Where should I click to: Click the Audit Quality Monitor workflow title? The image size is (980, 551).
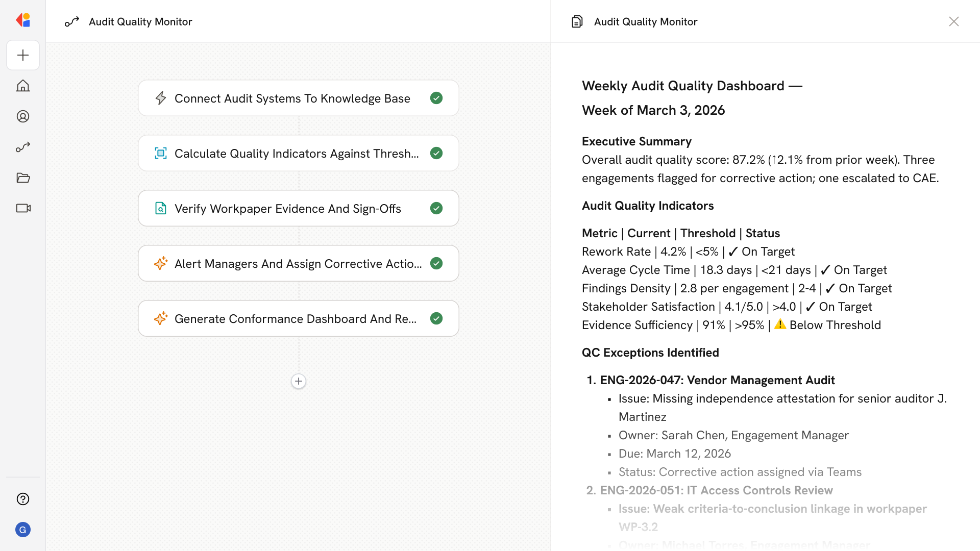(140, 21)
